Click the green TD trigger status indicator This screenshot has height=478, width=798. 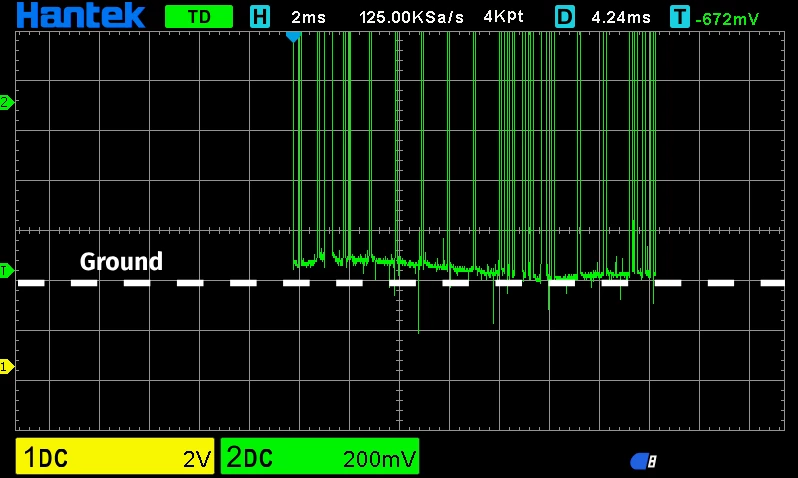click(199, 17)
